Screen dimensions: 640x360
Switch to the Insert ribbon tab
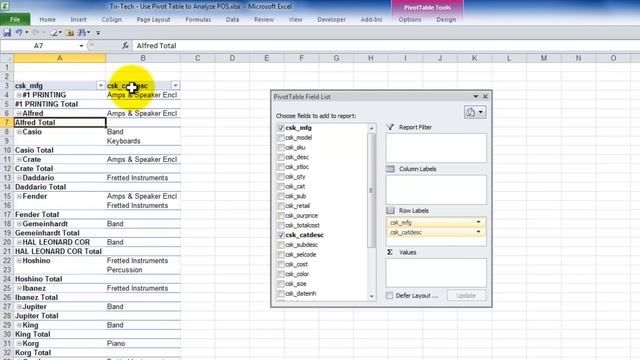tap(78, 20)
